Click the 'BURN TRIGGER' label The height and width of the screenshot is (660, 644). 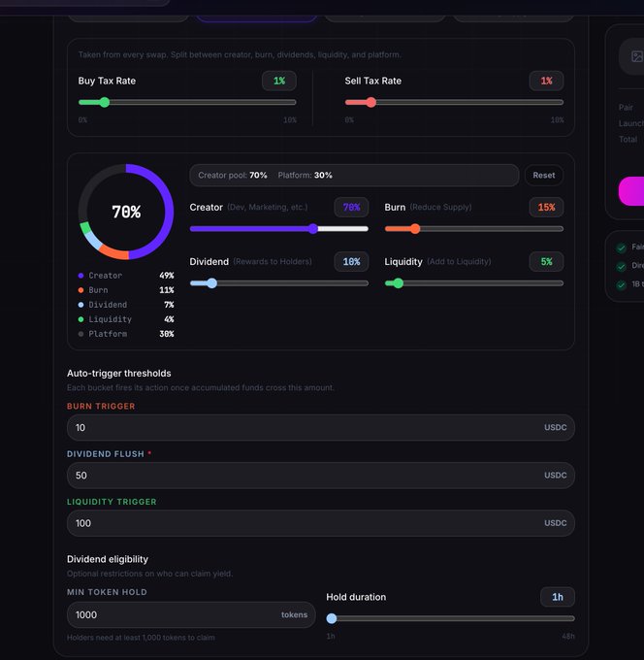[101, 406]
